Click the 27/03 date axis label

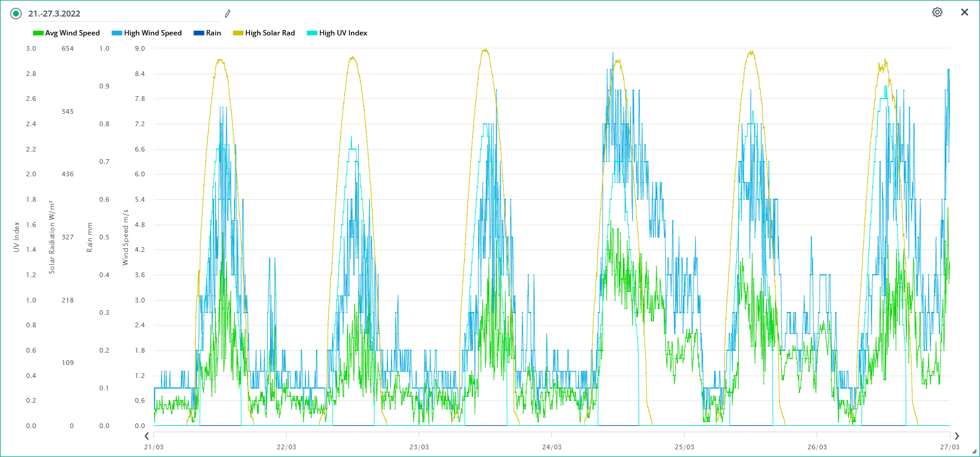click(x=949, y=447)
